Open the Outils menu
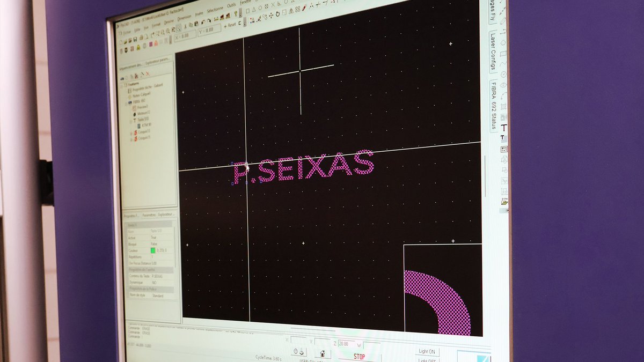The width and height of the screenshot is (644, 362). click(231, 6)
